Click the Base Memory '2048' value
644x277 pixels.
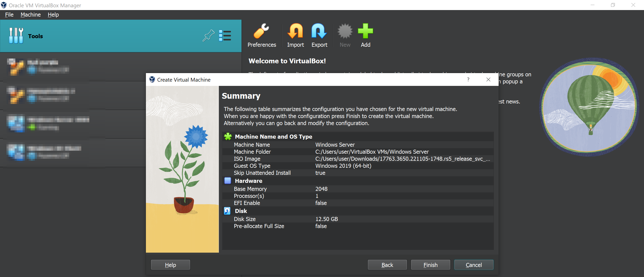[x=321, y=189]
